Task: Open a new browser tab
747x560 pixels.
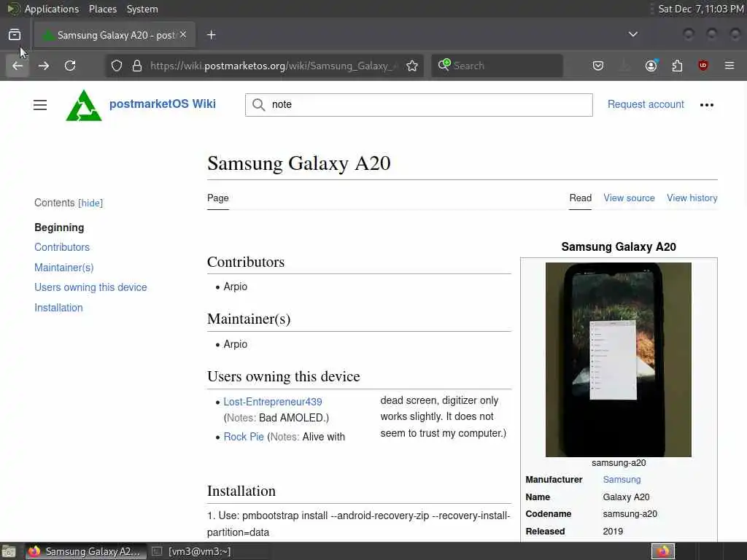Action: (211, 35)
